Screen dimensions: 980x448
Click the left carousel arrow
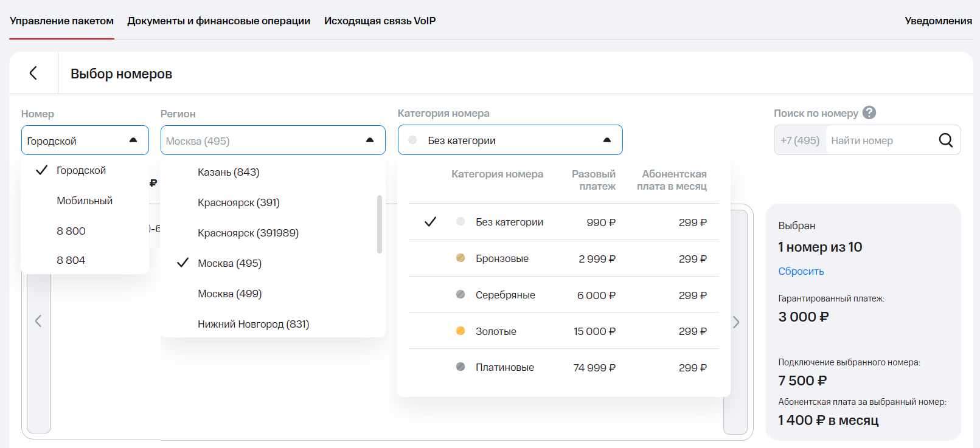[38, 321]
